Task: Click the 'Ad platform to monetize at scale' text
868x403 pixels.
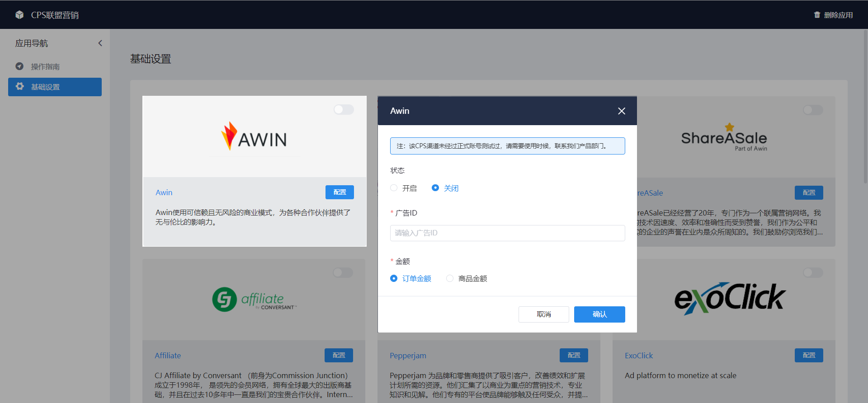Action: coord(680,375)
